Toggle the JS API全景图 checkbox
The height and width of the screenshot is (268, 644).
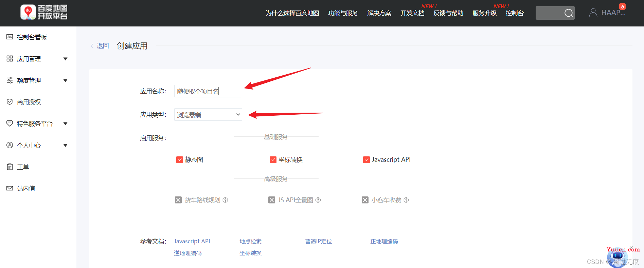272,200
